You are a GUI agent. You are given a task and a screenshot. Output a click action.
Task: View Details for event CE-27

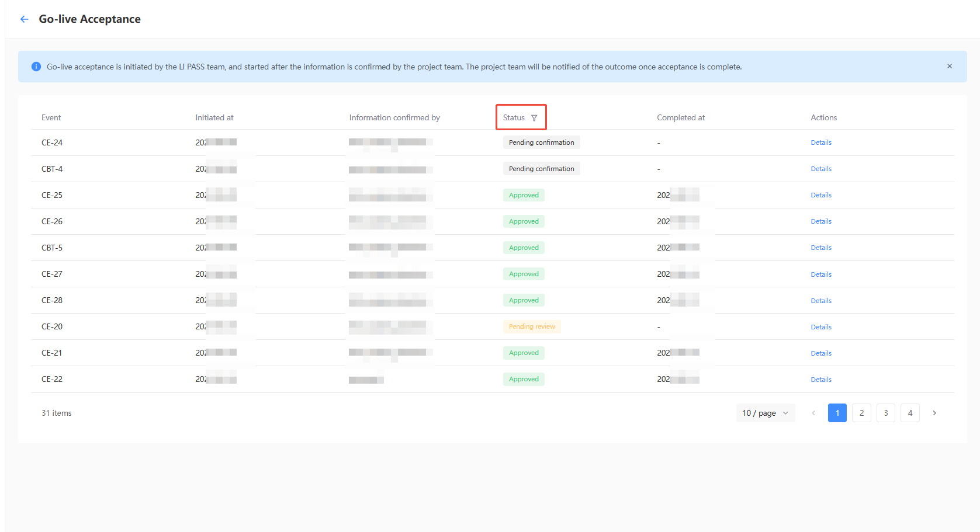tap(820, 274)
